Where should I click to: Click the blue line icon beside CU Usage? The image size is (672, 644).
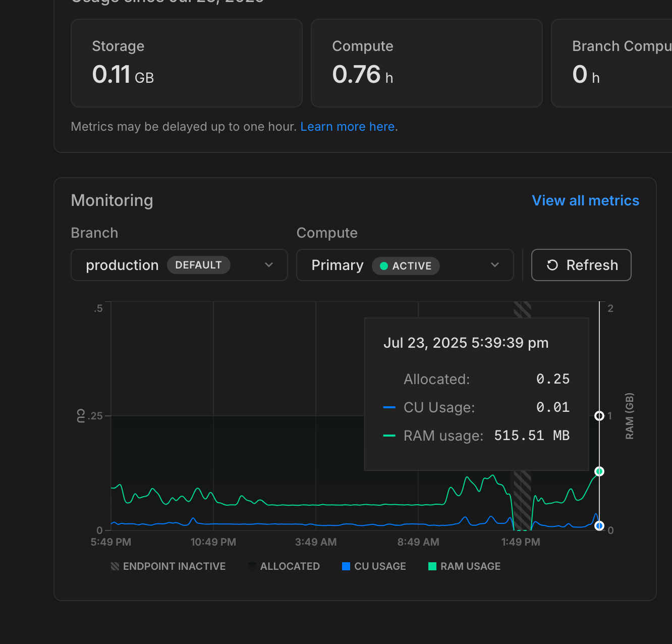[x=389, y=407]
